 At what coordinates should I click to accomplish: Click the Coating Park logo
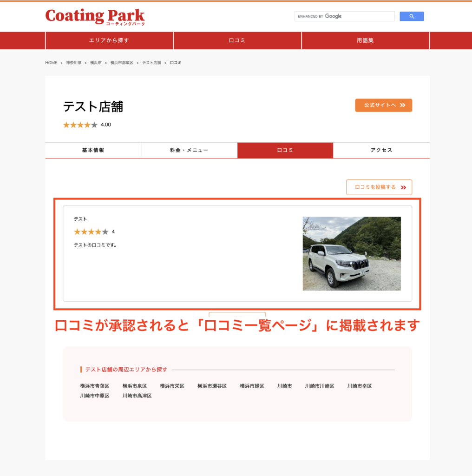95,16
